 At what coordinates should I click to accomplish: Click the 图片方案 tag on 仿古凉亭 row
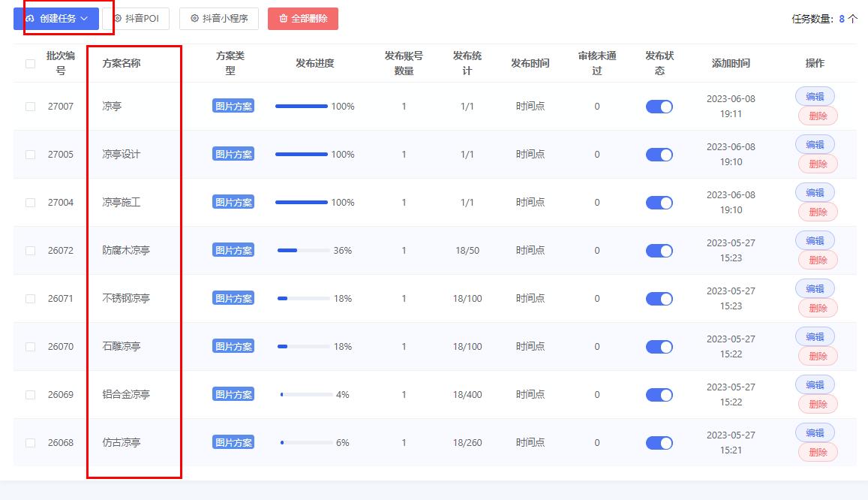233,442
